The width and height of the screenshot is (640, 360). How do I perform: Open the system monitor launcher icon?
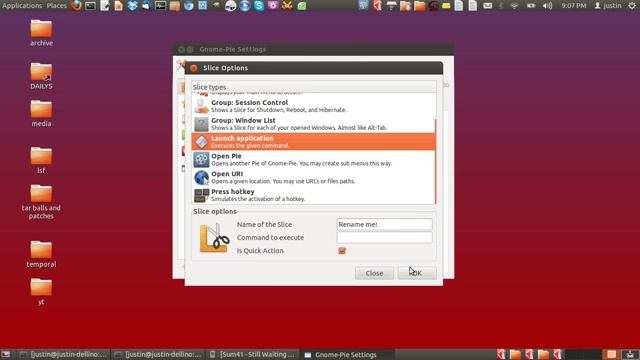tap(160, 6)
